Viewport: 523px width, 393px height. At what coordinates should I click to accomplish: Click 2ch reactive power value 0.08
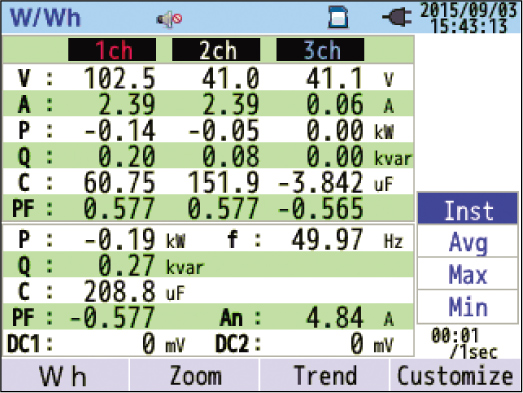tap(231, 156)
